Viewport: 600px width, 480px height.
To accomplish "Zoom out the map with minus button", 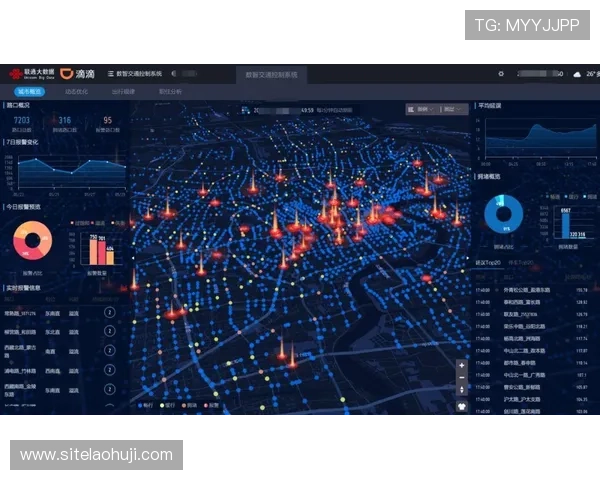I will tap(461, 380).
